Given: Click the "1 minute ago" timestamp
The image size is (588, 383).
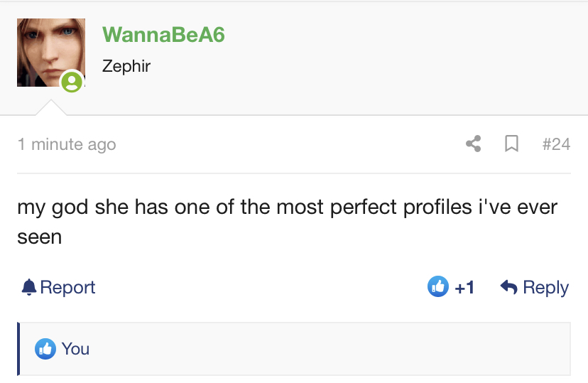Looking at the screenshot, I should pos(67,144).
